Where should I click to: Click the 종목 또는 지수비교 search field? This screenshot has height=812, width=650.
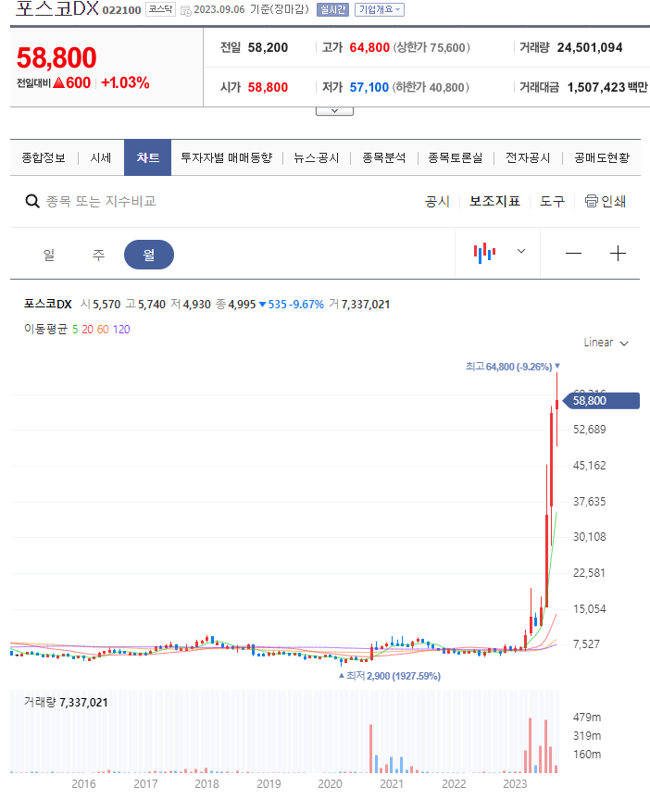[101, 202]
